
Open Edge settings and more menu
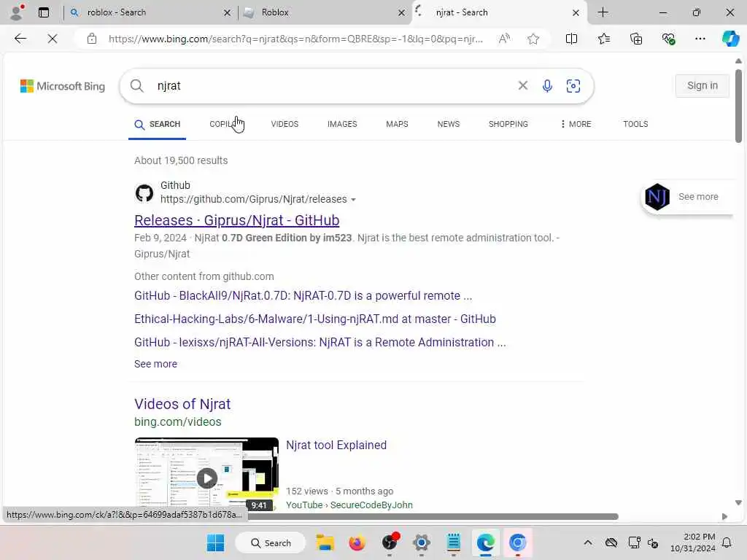click(x=700, y=39)
